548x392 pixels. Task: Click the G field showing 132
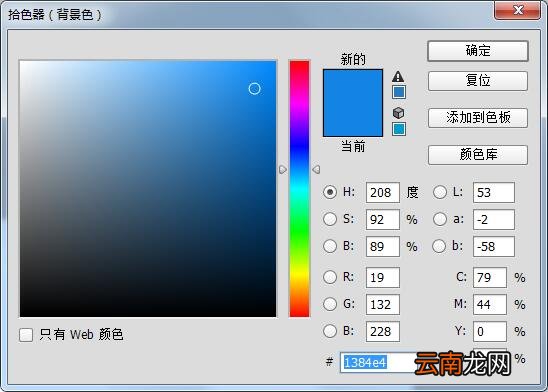(x=383, y=304)
